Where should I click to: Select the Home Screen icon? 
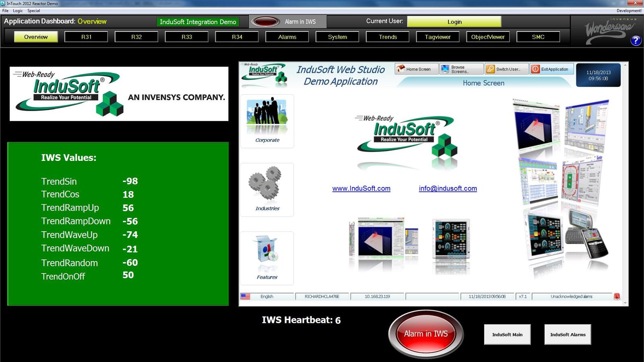coord(402,68)
